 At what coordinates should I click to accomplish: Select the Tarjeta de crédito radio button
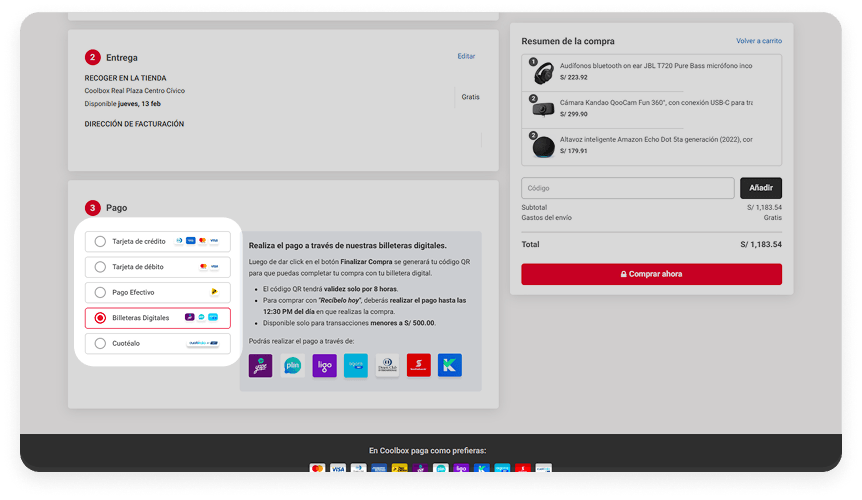coord(100,241)
